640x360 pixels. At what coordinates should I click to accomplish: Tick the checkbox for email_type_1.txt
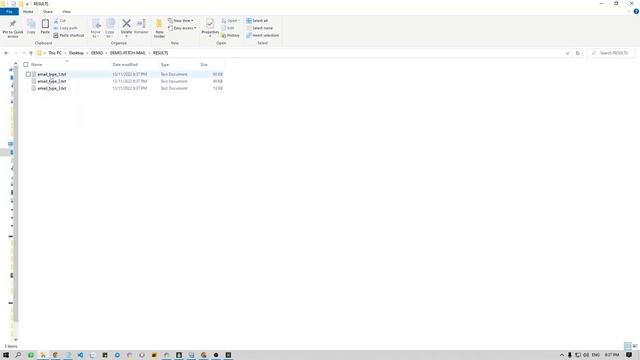click(x=28, y=74)
